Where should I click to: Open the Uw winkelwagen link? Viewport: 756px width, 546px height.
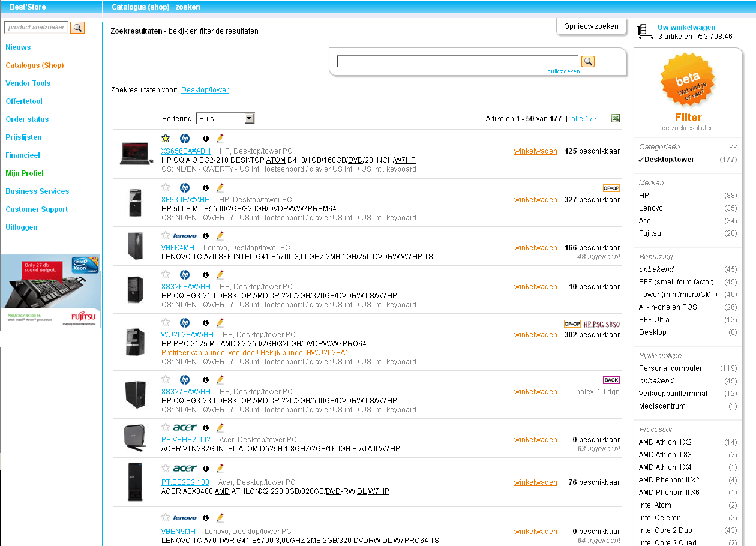(686, 28)
